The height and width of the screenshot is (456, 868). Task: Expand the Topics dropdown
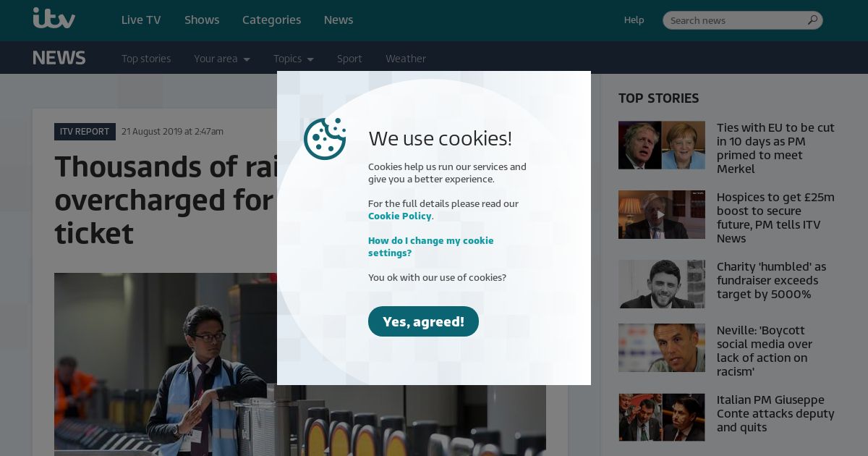(x=294, y=59)
